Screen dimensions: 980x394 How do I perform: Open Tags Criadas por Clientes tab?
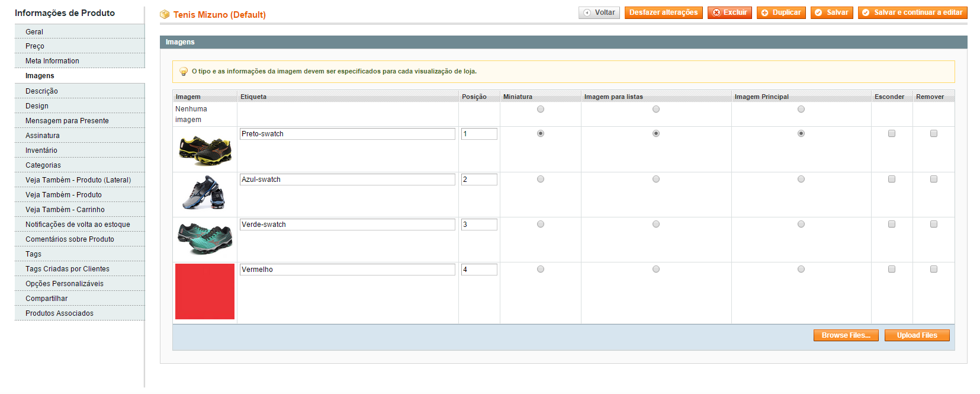pyautogui.click(x=79, y=269)
